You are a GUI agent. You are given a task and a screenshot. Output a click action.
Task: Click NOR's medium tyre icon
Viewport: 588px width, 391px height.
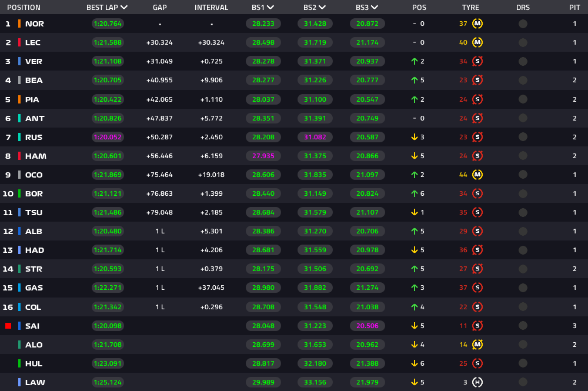click(x=477, y=24)
